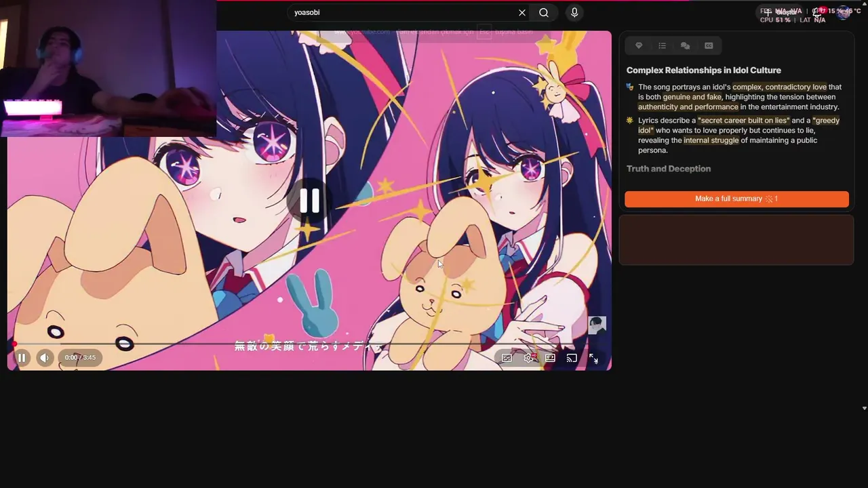The height and width of the screenshot is (488, 868).
Task: Click the highlighted phrase "authenticity and performance"
Action: 688,107
